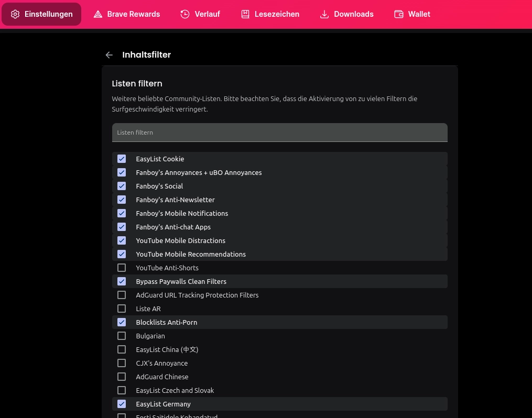Click the 'Bypass Paywalls Clean Filters' label

click(x=181, y=281)
